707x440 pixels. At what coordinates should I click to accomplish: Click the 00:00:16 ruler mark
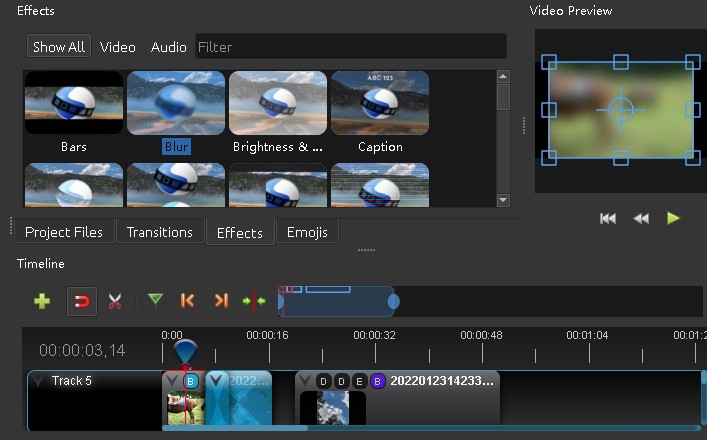[267, 335]
